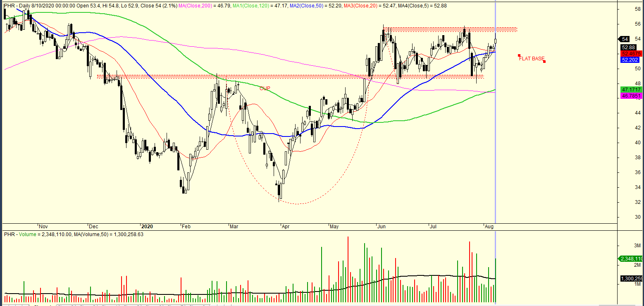The width and height of the screenshot is (644, 306).
Task: Select the FLAT BASE text annotation
Action: [x=532, y=59]
